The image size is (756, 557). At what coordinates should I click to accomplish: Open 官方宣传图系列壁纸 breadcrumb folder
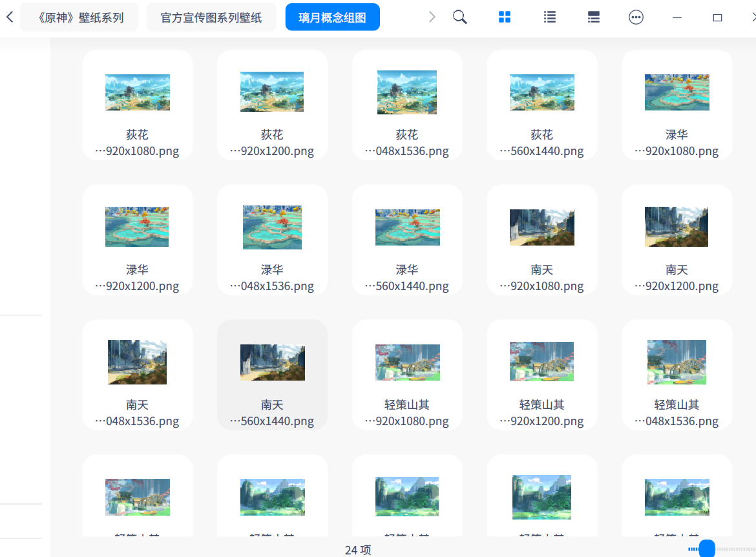point(211,17)
